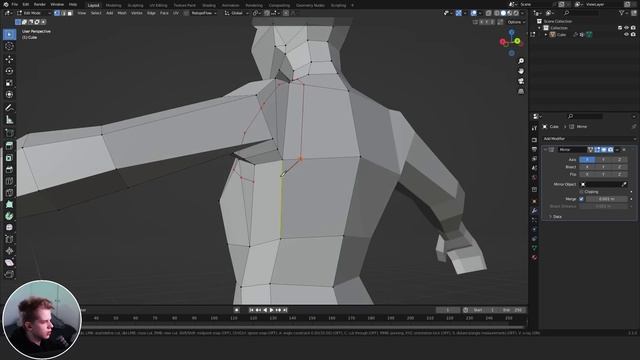Select the Extrude Region tool
This screenshot has height=360, width=640.
pos(9,146)
